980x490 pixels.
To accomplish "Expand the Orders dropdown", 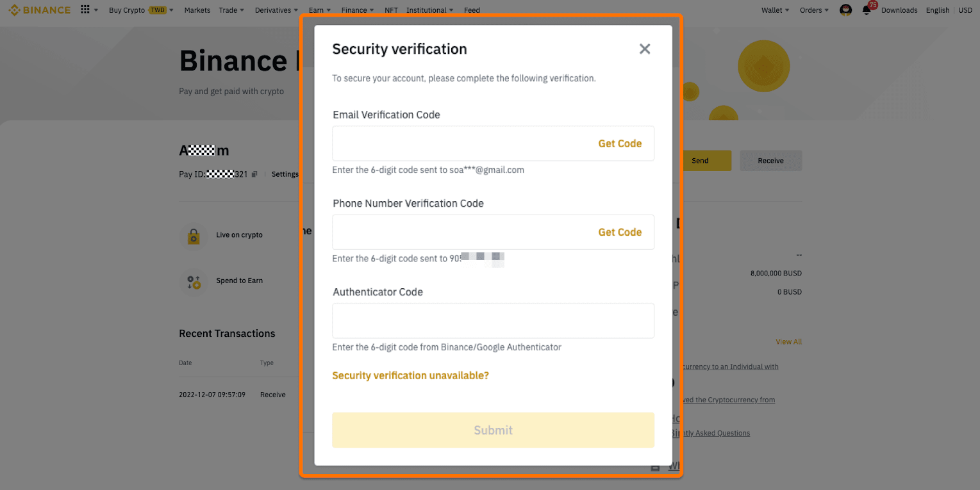I will [x=813, y=10].
